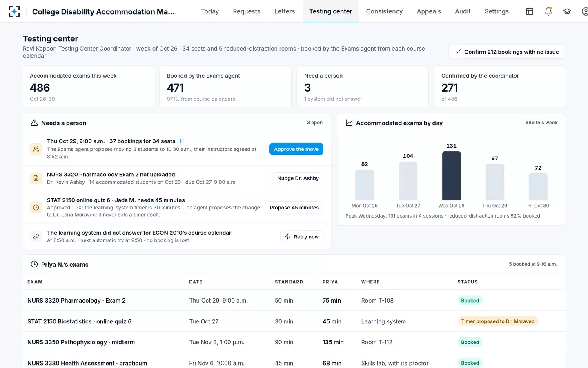The height and width of the screenshot is (368, 588).
Task: Select the NURS 3320 Pharmacology · Exam 2 row
Action: tap(294, 301)
